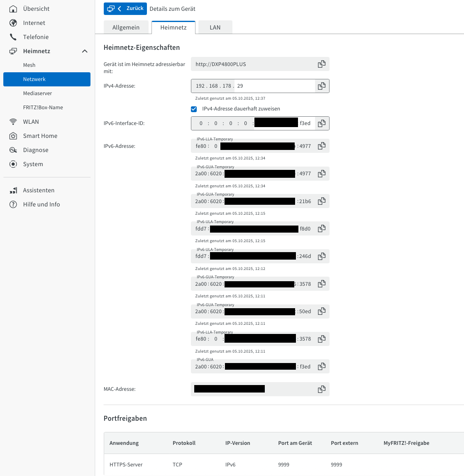Click the MyFRITZ!-Freigabe column header
Viewport: 464px width, 476px height.
pyautogui.click(x=406, y=443)
